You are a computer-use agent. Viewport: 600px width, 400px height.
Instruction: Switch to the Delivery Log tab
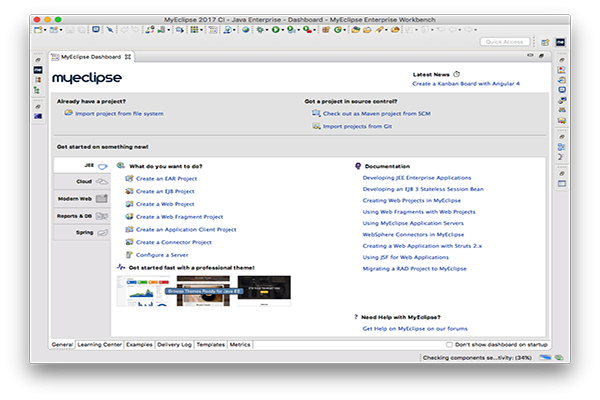(174, 344)
